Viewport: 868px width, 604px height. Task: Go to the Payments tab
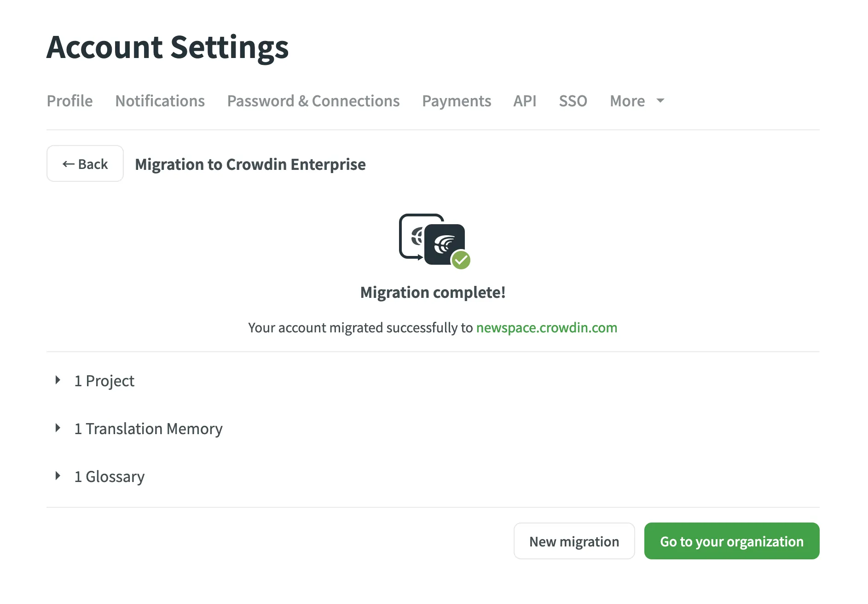[x=457, y=101]
